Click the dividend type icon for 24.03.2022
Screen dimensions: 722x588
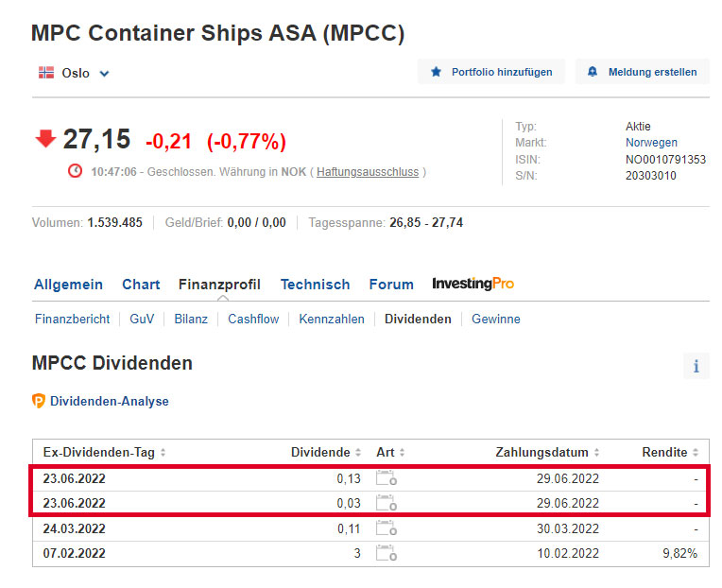[386, 528]
